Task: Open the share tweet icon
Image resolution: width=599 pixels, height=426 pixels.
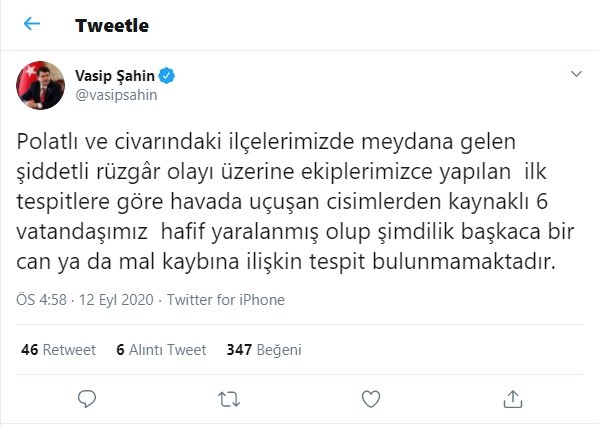Action: coord(513,399)
